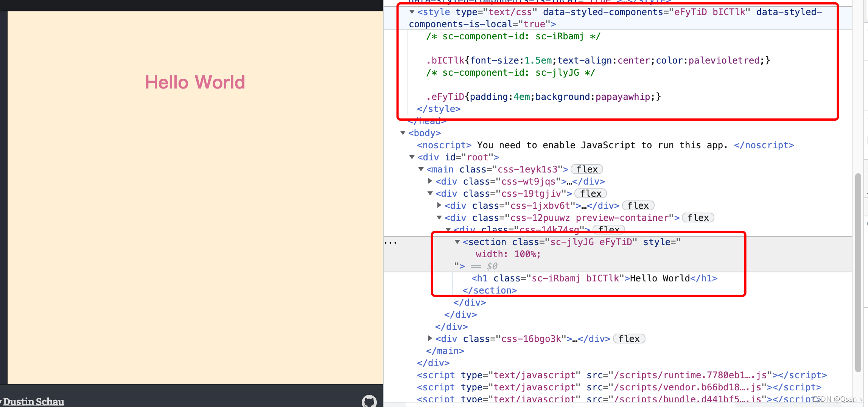This screenshot has height=407, width=868.
Task: Collapse the preview-container div node
Action: point(439,218)
